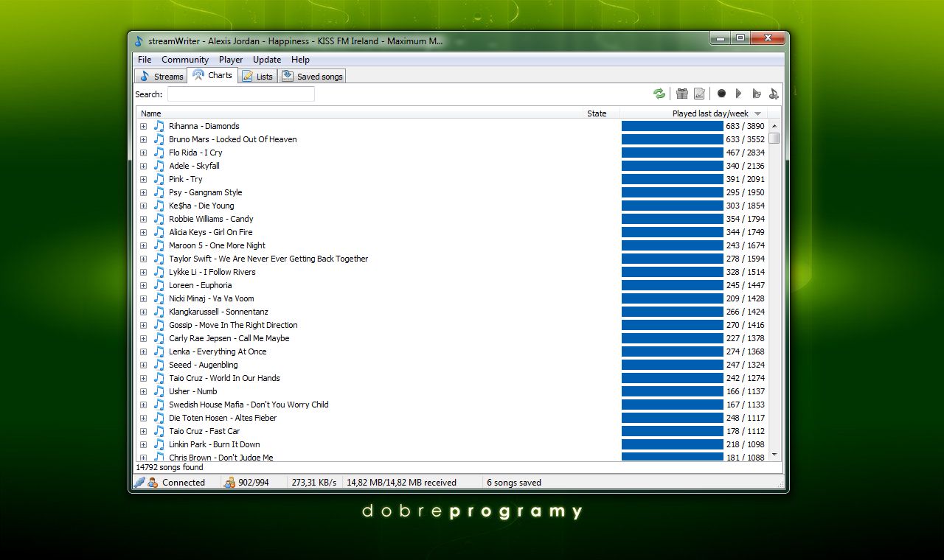The height and width of the screenshot is (560, 944).
Task: Select the Chris Brown - Don't Judge Me row
Action: pos(452,457)
